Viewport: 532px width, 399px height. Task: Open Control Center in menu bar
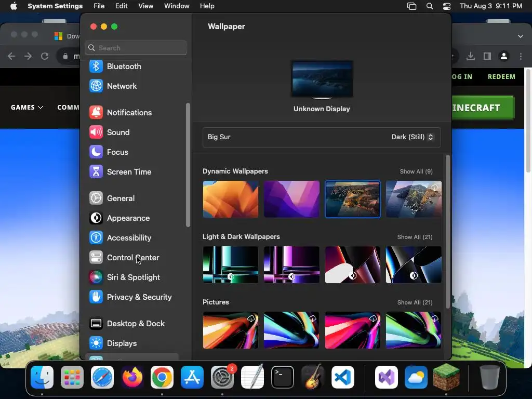point(447,6)
